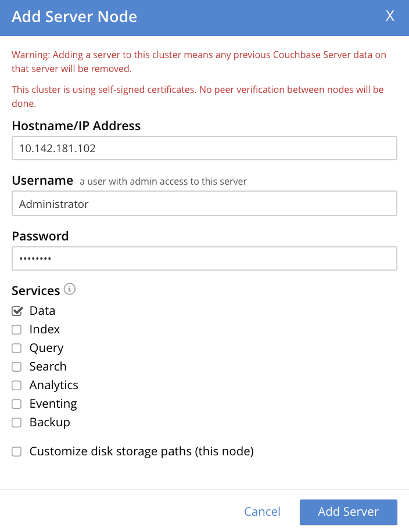Click the Add Server button

(348, 512)
